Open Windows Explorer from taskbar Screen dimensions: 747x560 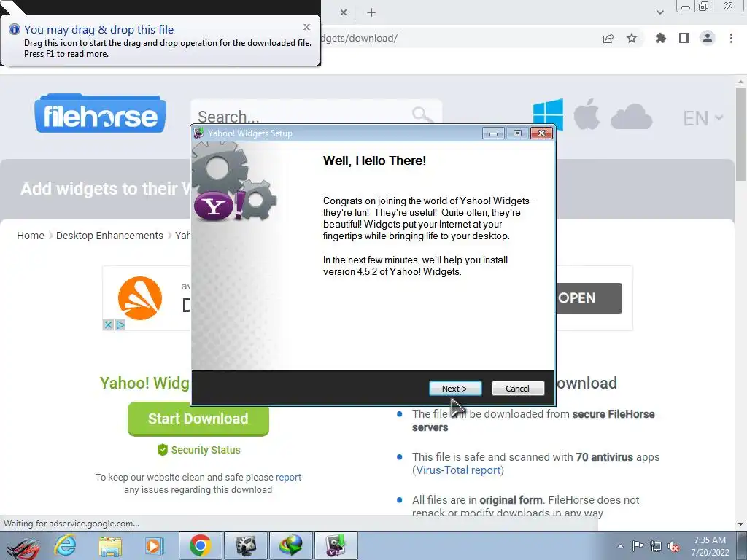110,545
